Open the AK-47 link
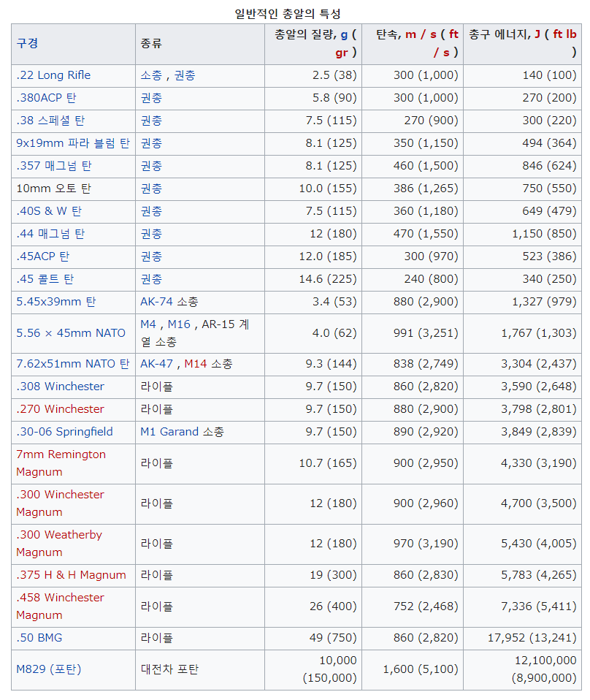The image size is (590, 700). (x=156, y=364)
